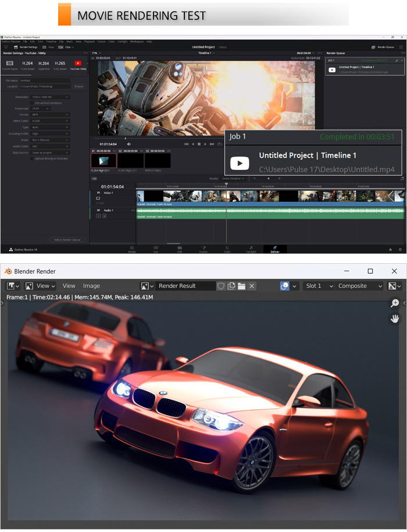Go to the home icon in Resolve
This screenshot has width=407, height=532.
point(390,249)
